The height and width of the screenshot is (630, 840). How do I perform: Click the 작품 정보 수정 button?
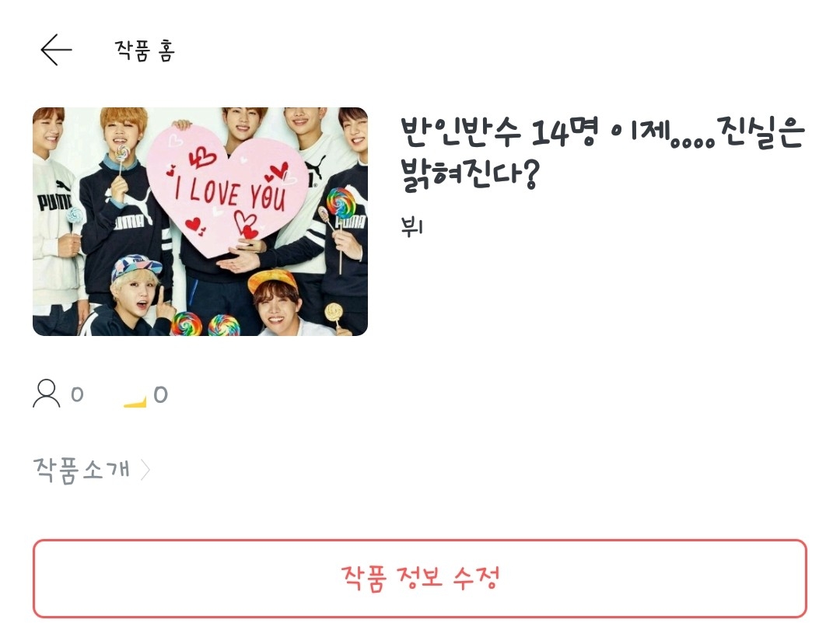point(420,579)
